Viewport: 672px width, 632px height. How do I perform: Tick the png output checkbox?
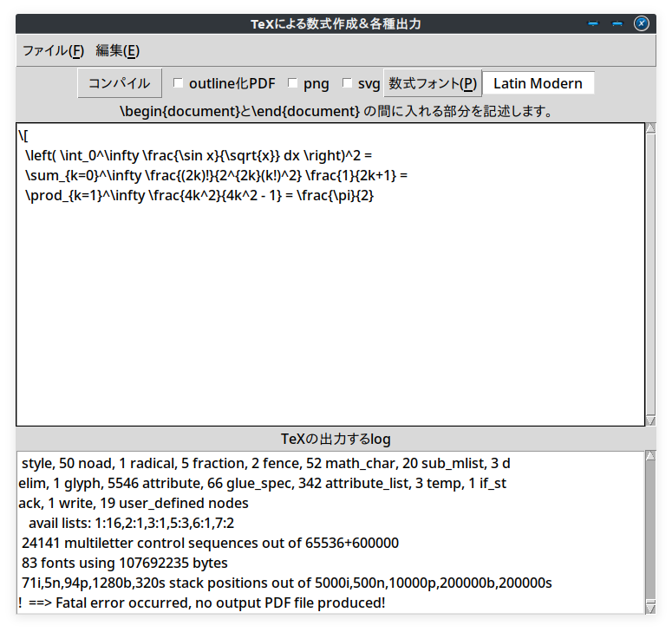(x=293, y=83)
